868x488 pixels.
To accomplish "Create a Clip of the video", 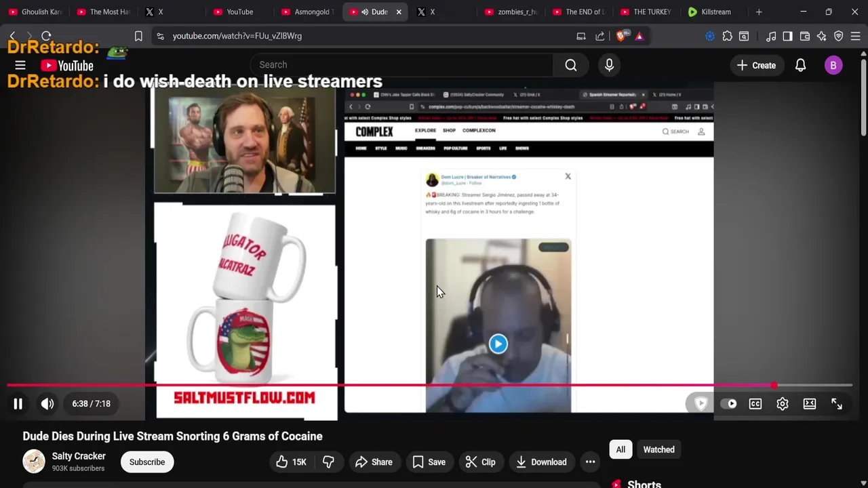I will (x=481, y=462).
